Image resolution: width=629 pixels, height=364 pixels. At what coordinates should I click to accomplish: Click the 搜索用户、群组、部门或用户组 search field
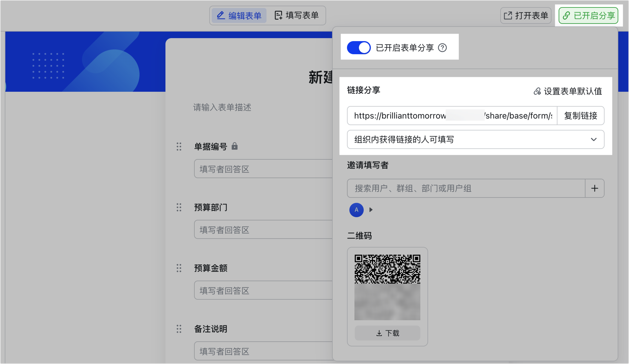[466, 188]
